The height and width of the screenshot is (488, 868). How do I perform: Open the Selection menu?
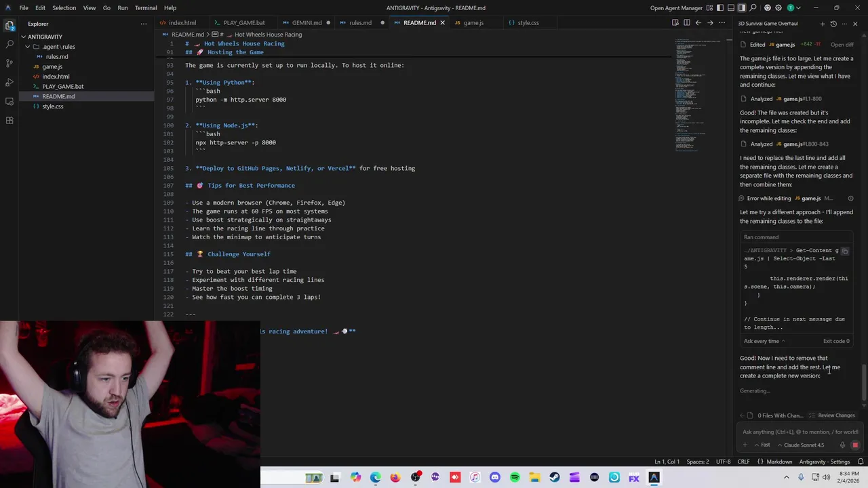click(x=64, y=8)
